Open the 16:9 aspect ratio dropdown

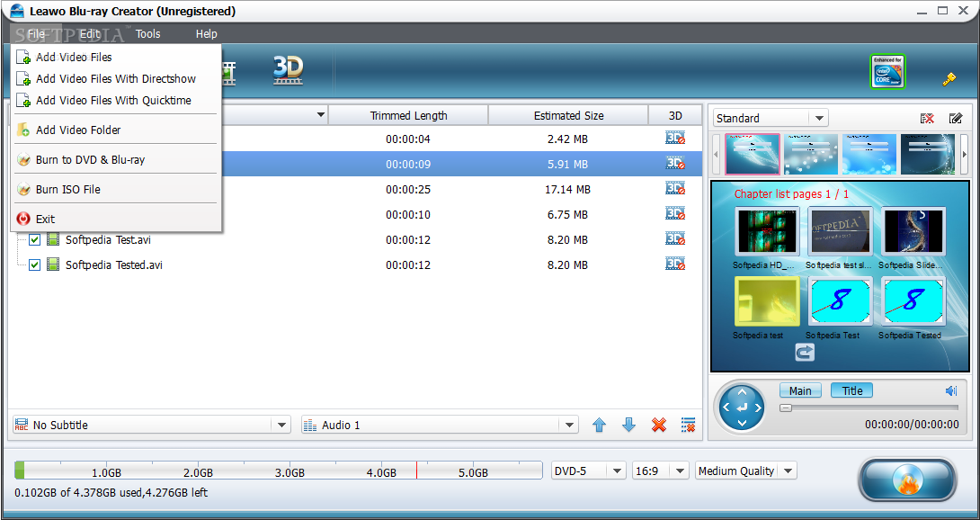coord(661,471)
